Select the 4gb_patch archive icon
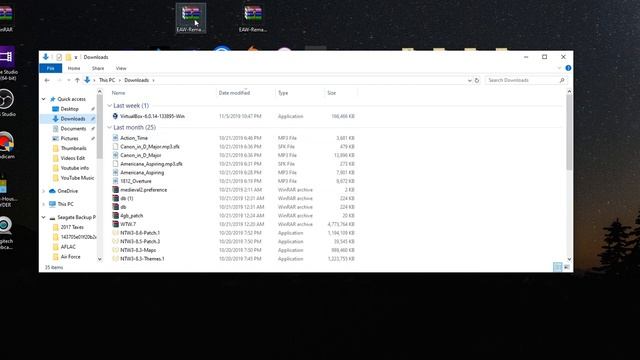The width and height of the screenshot is (640, 360). pyautogui.click(x=116, y=216)
